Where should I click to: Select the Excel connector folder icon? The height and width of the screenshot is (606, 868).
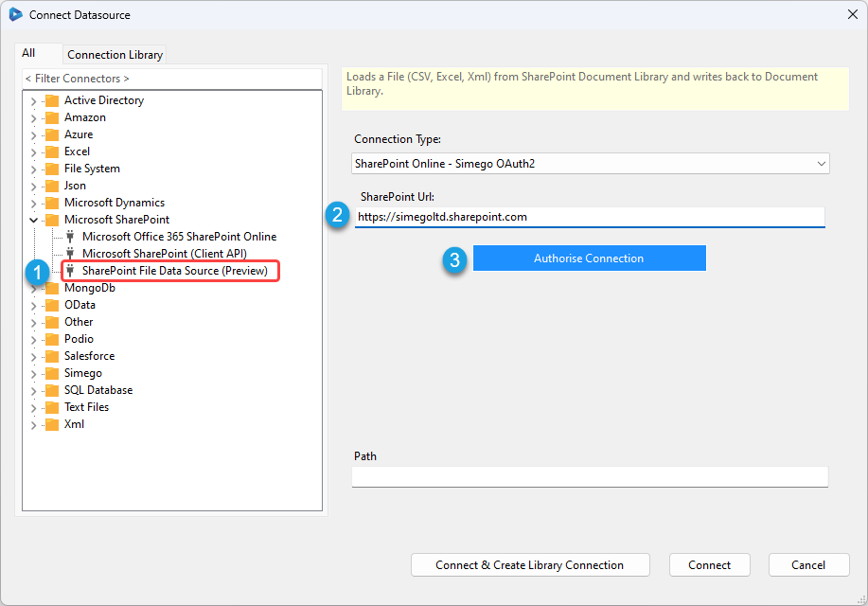[50, 151]
